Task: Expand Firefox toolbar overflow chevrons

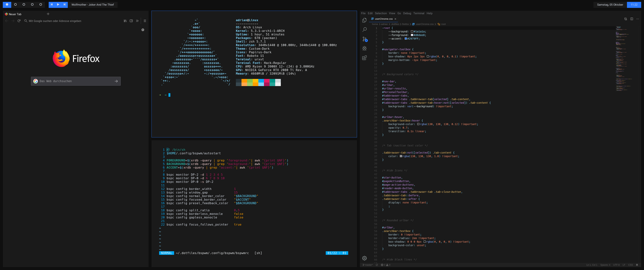Action: [137, 21]
